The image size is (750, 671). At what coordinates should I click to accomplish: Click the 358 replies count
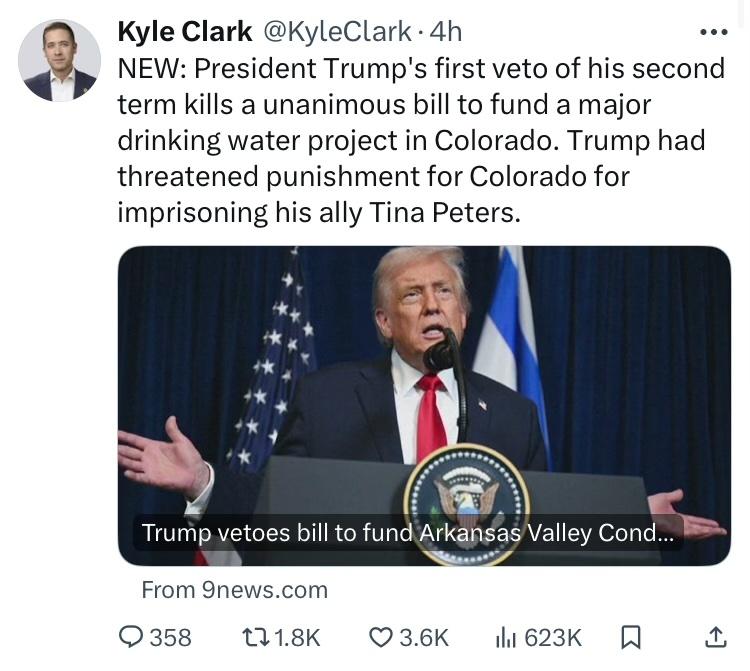point(170,637)
